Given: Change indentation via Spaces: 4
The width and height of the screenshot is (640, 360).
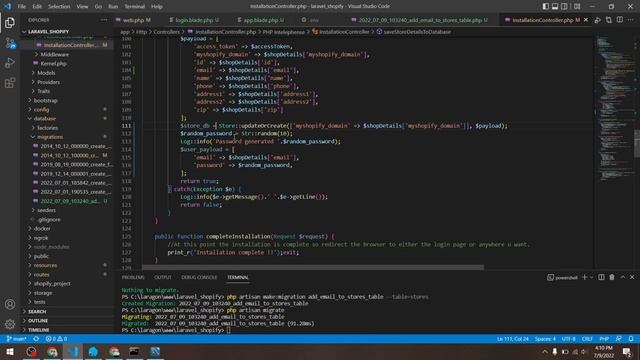Looking at the screenshot, I should tap(545, 339).
